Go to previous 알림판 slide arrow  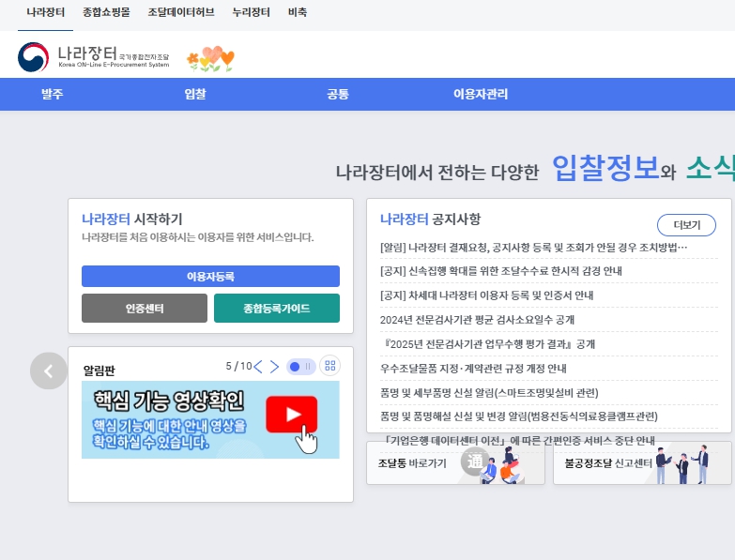tap(258, 367)
